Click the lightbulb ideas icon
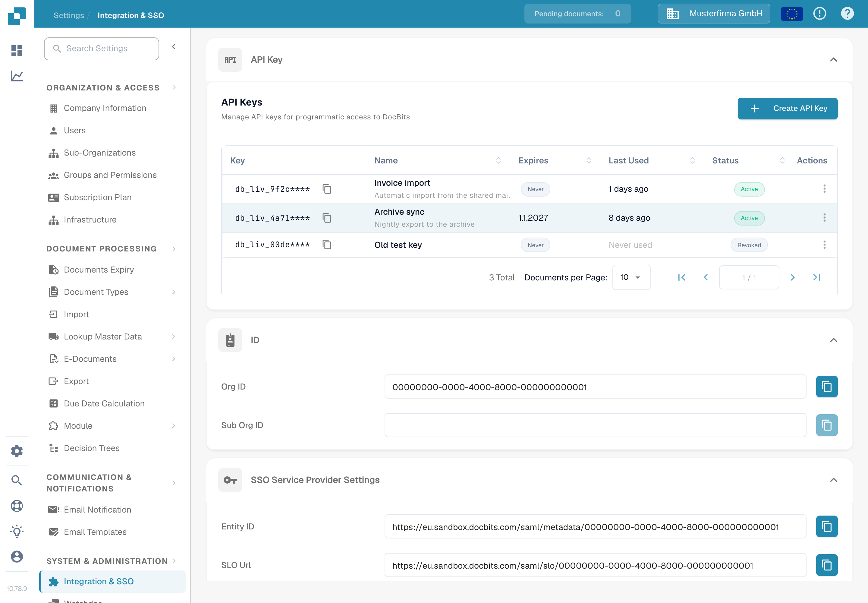Screen dimensions: 868x603 tap(17, 531)
